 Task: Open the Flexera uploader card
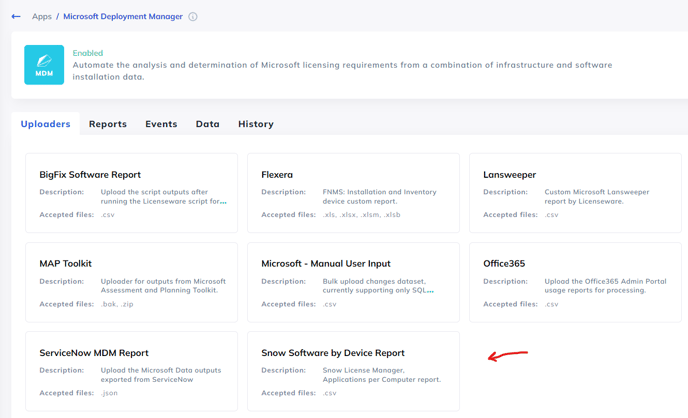(x=353, y=193)
